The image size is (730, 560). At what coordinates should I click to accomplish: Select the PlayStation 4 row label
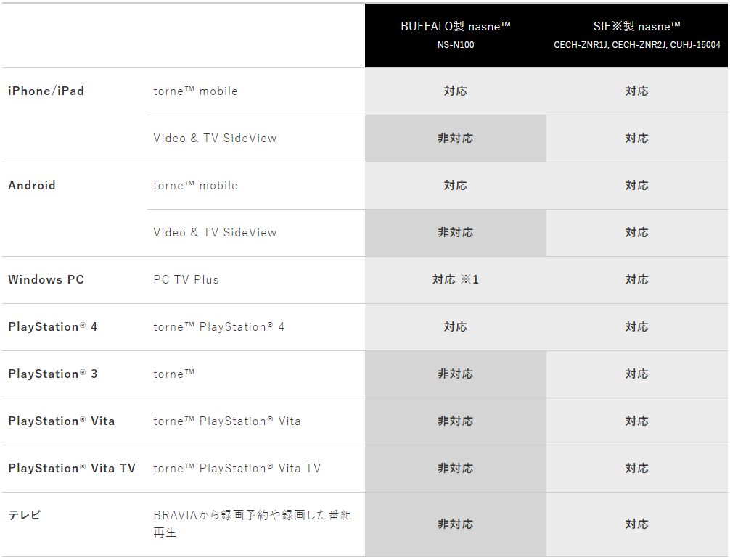(52, 326)
